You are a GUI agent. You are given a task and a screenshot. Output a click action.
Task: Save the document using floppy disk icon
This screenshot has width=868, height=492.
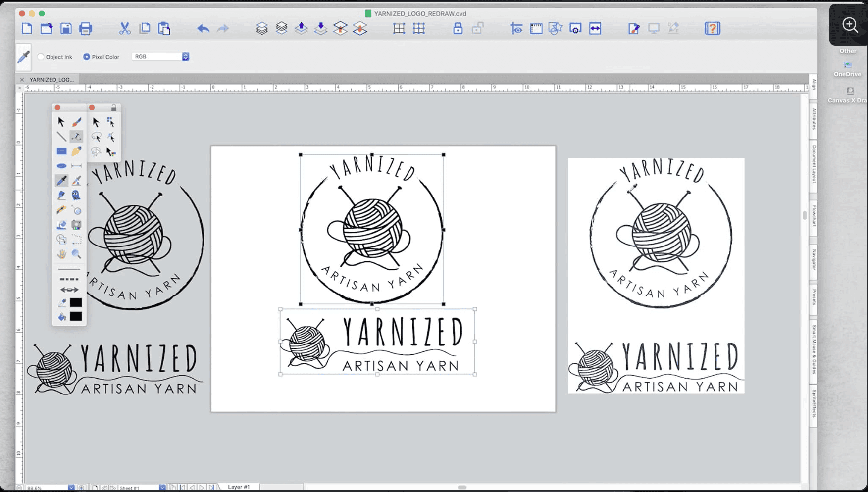pyautogui.click(x=66, y=28)
